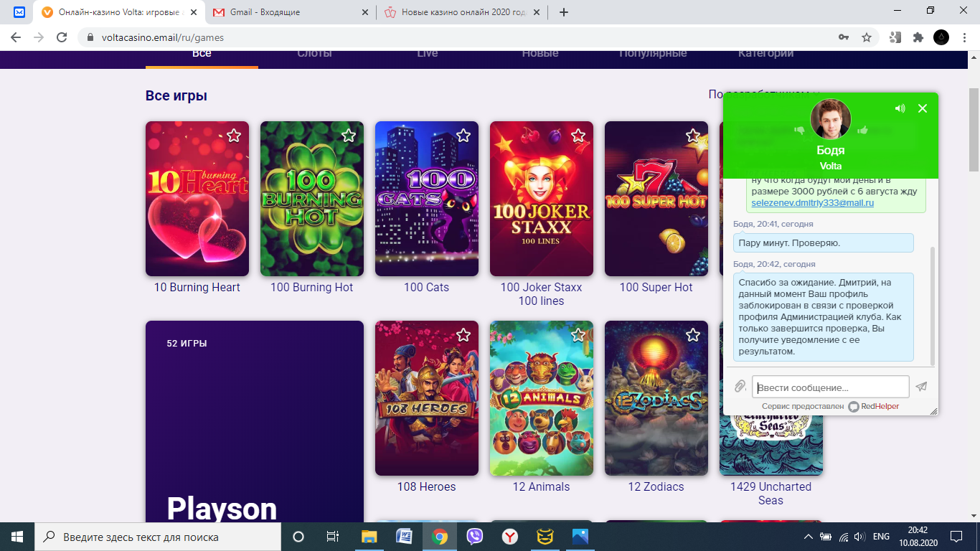This screenshot has height=551, width=980.
Task: Click the saved-passwords key icon in the address bar
Action: [x=844, y=37]
